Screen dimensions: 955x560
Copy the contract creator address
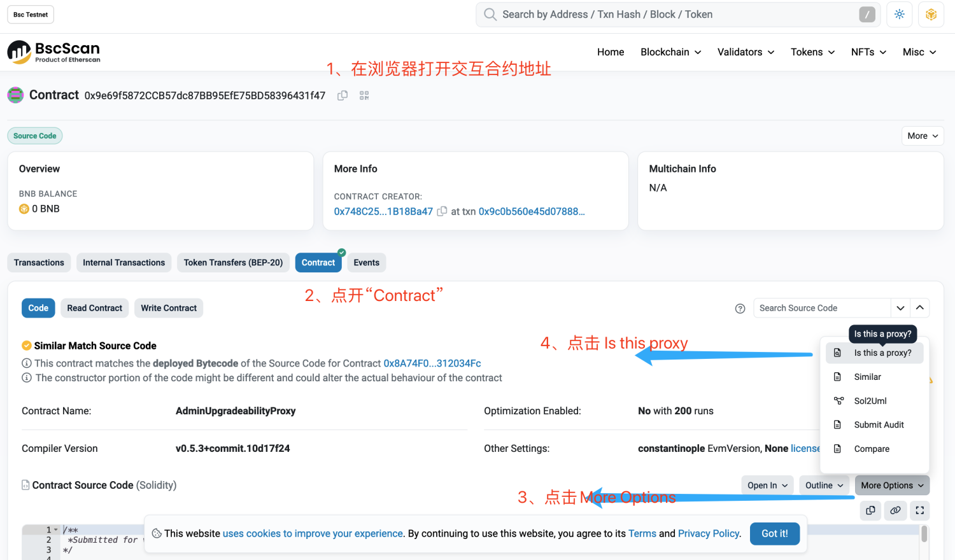(442, 211)
